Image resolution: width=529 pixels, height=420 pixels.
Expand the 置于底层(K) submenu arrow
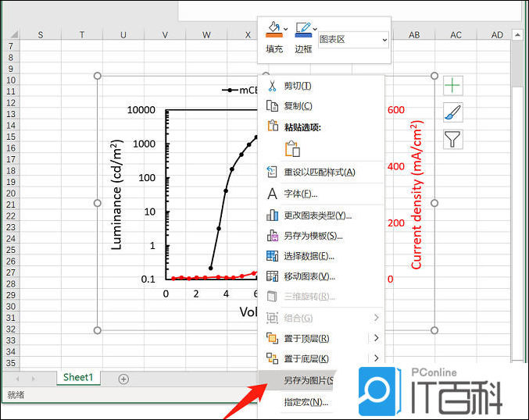pos(376,358)
